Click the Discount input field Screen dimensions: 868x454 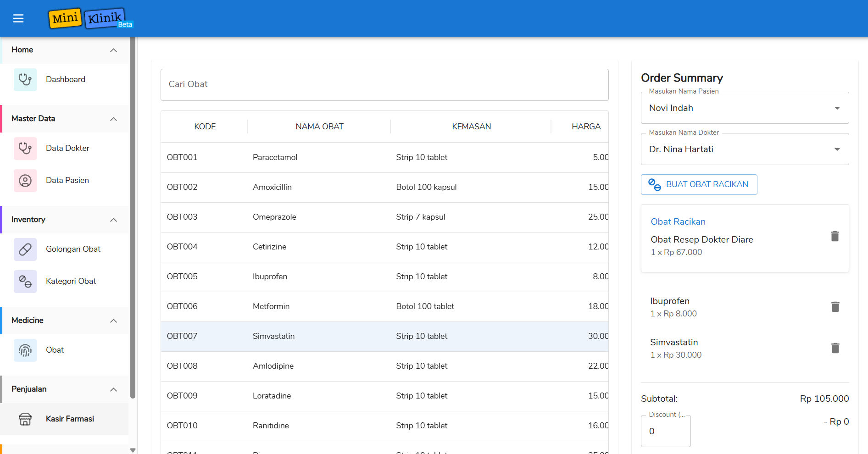666,431
